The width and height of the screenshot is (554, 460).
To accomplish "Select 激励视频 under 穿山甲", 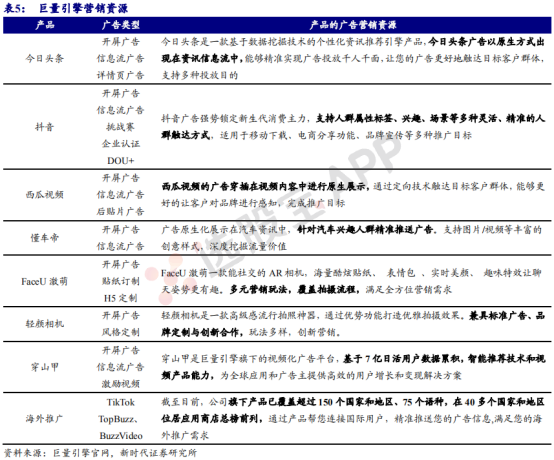I will pyautogui.click(x=121, y=384).
